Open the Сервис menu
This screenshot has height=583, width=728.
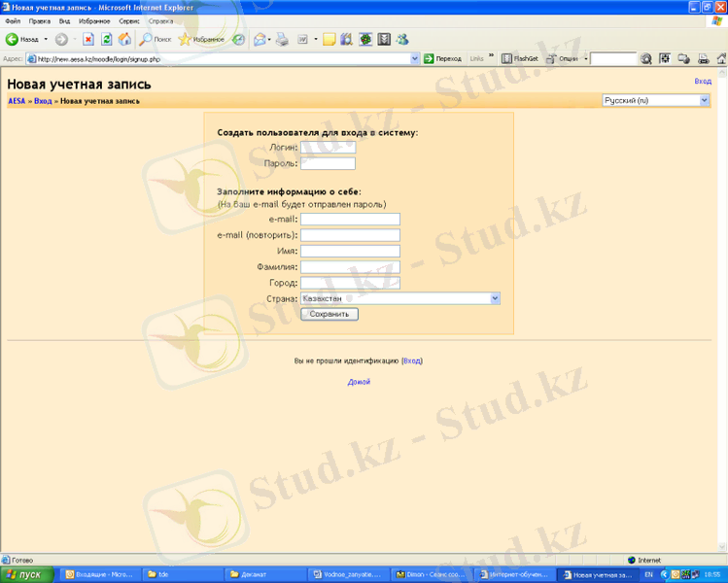129,20
